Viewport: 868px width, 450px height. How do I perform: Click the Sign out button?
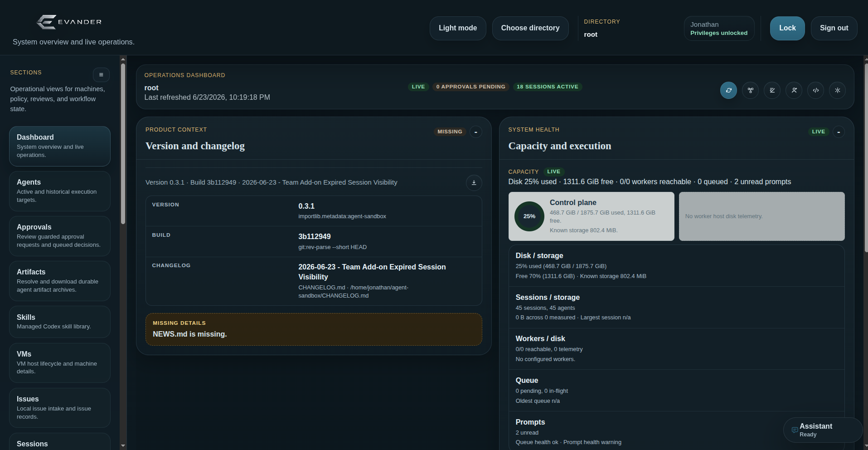tap(834, 28)
